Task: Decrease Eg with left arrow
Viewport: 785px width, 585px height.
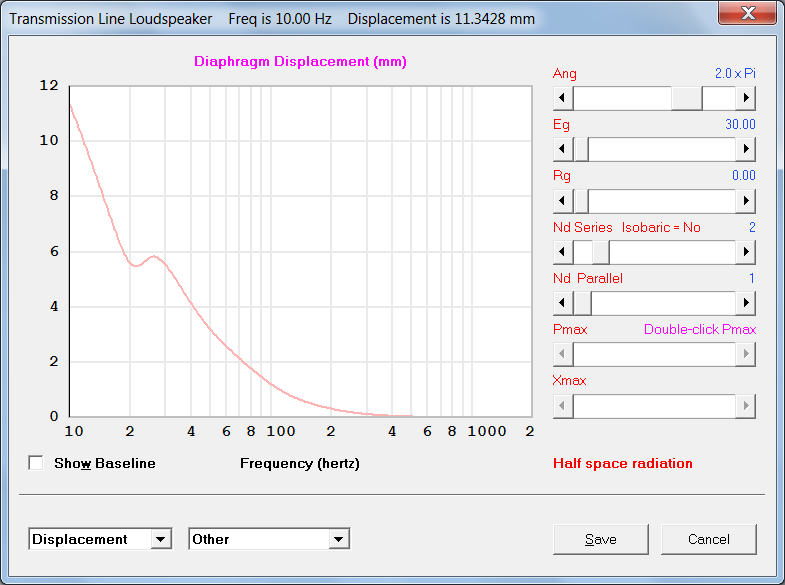Action: coord(563,149)
